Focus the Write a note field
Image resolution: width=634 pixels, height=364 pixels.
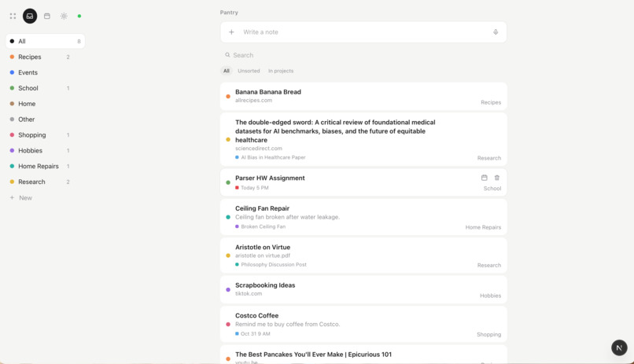[363, 32]
